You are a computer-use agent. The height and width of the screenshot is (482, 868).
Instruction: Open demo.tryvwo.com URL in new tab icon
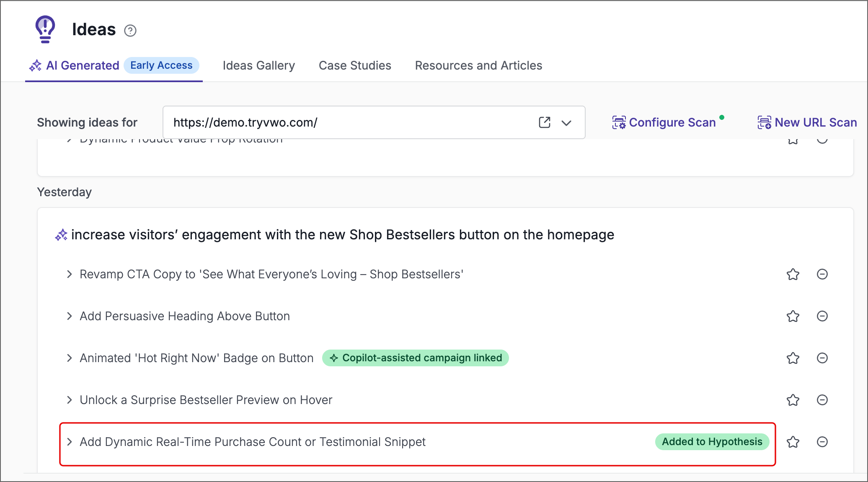pyautogui.click(x=545, y=122)
